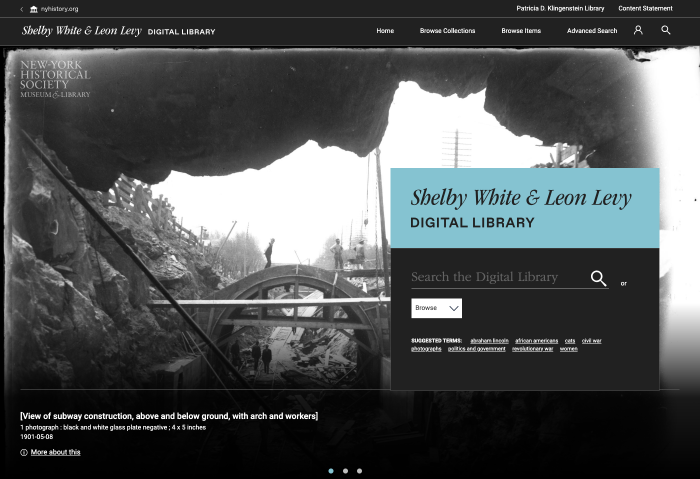
Task: Select suggested term african americans
Action: tap(537, 341)
